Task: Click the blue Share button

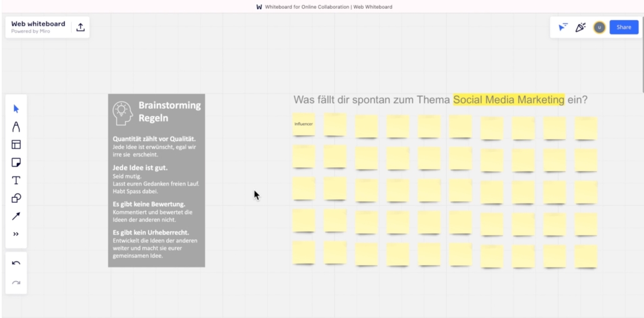Action: pos(623,27)
